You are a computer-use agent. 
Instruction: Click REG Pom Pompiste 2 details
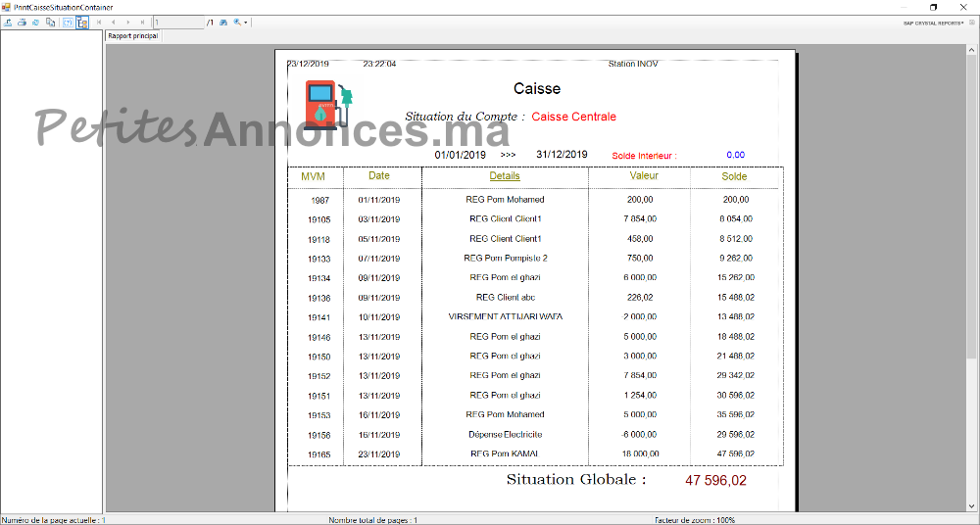(506, 259)
